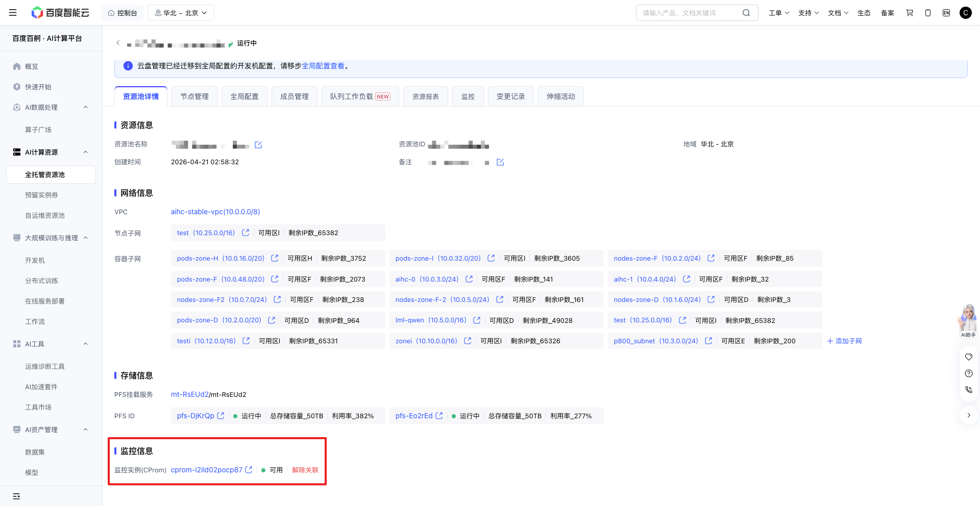Expand the 工单 dropdown menu
The width and height of the screenshot is (980, 506).
pyautogui.click(x=779, y=13)
